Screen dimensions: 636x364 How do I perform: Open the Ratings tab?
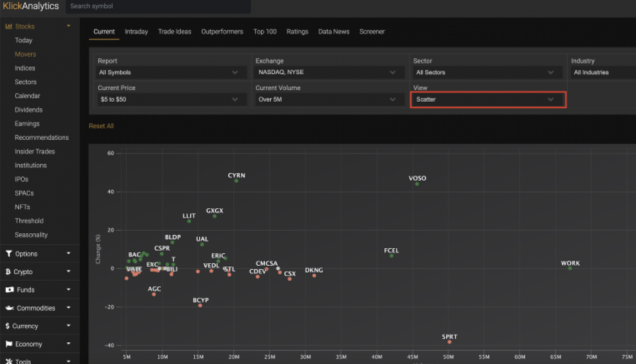298,32
